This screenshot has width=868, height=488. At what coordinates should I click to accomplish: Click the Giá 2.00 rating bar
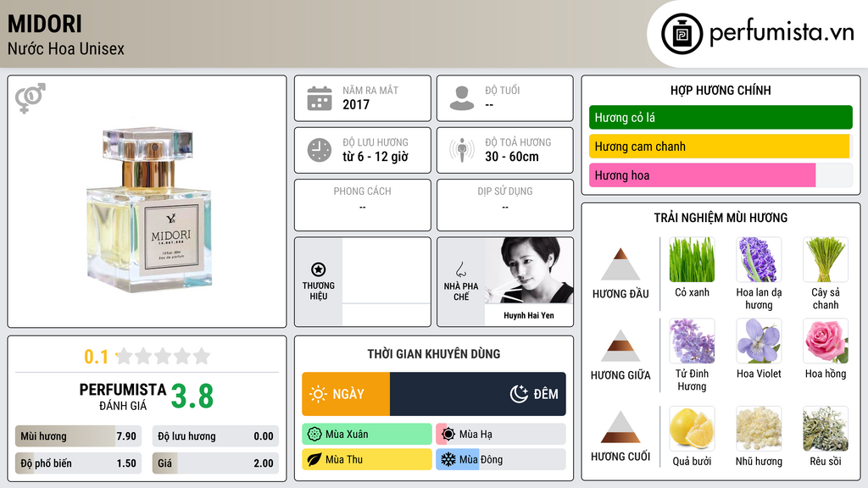coord(215,463)
